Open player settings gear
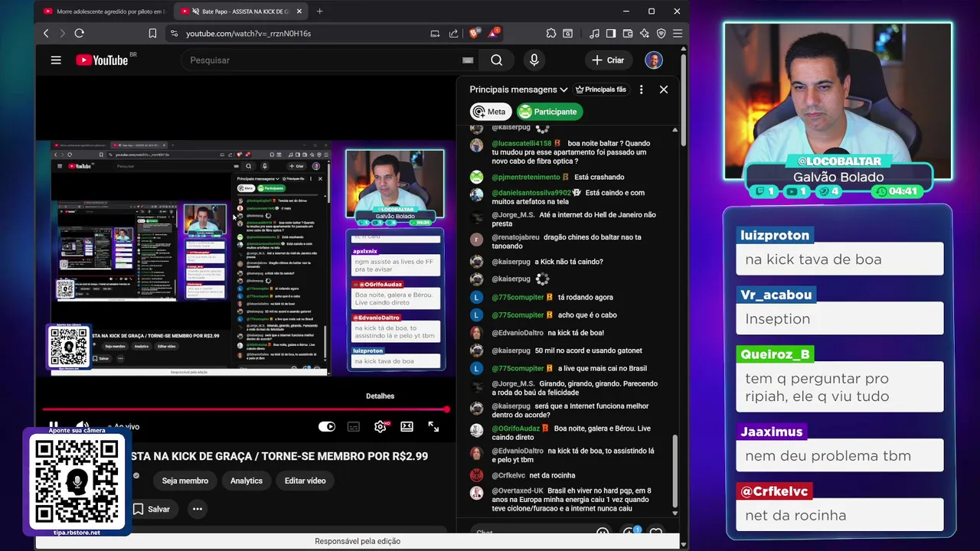This screenshot has width=980, height=551. [380, 426]
